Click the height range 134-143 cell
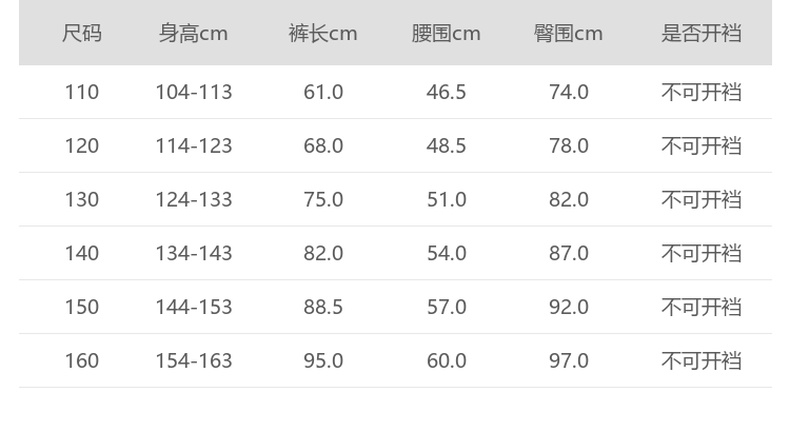The width and height of the screenshot is (790, 431). coord(193,254)
